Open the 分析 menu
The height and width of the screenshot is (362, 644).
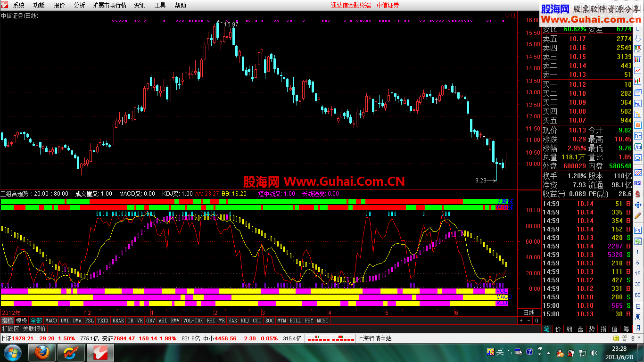tap(80, 5)
